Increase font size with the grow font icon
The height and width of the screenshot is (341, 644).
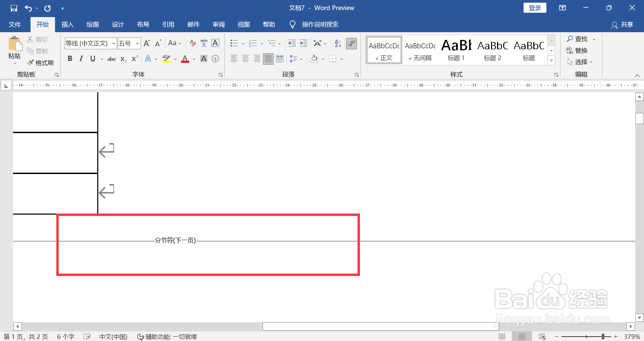[x=147, y=43]
